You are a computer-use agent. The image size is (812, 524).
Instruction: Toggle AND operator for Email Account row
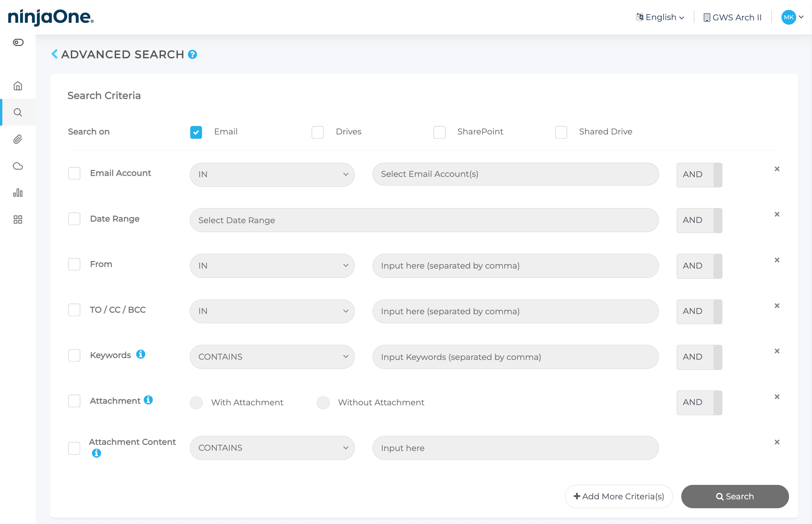699,175
